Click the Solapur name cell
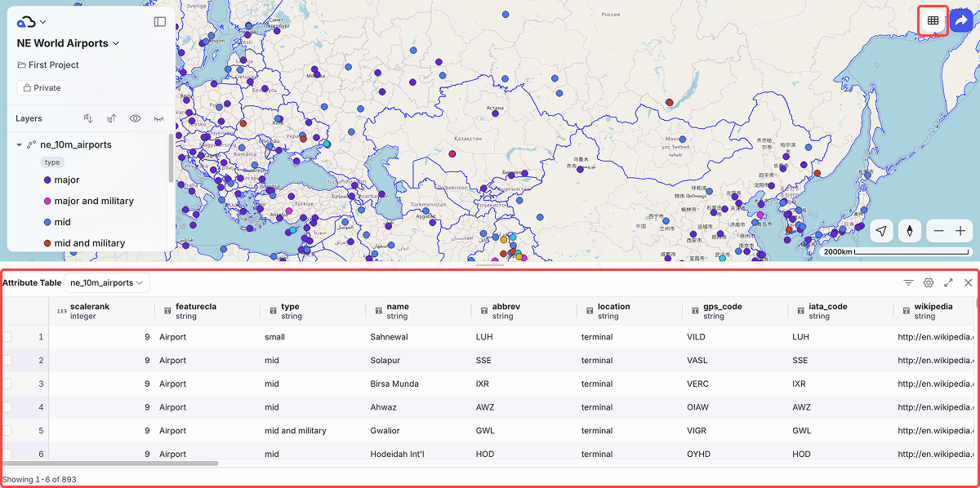 (418, 360)
